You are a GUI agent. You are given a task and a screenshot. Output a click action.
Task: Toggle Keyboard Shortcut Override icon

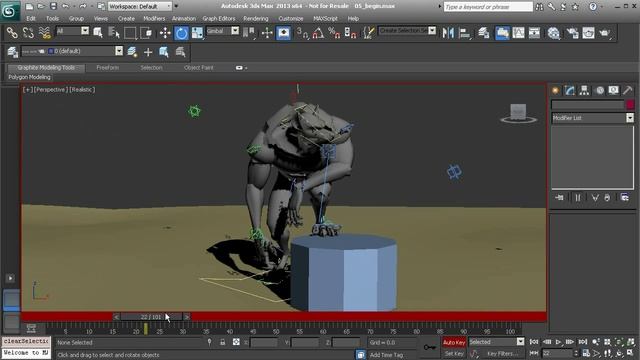tap(283, 33)
